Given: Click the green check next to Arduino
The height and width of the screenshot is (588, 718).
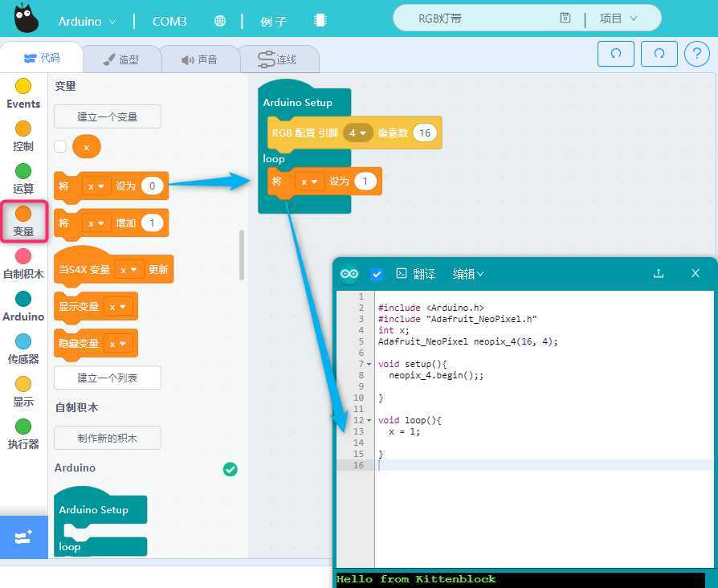Looking at the screenshot, I should coord(230,469).
